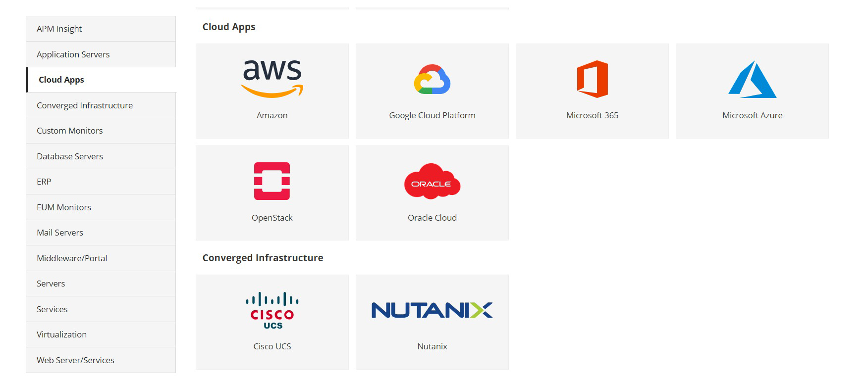Click the AWS logo icon
Viewport: 868px width, 380px height.
[272, 79]
